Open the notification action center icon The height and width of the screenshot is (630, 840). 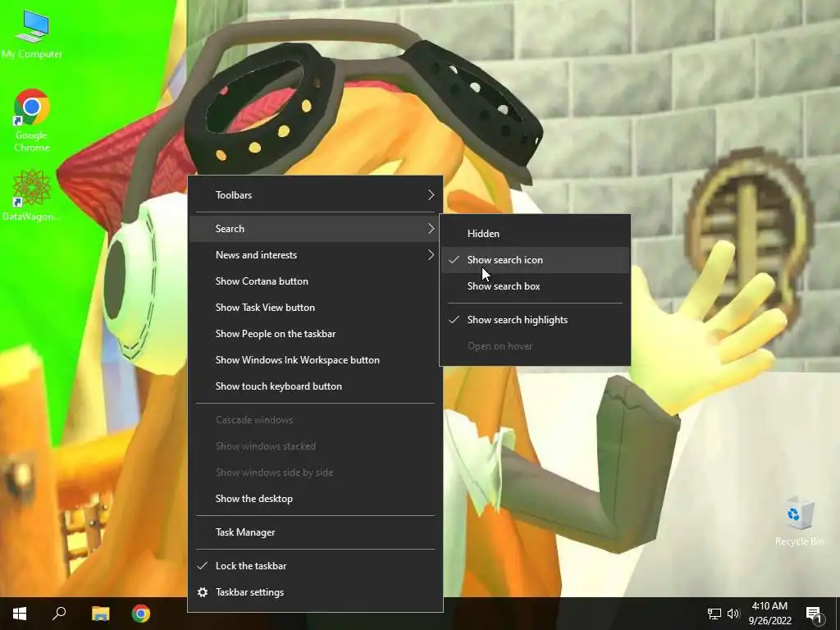point(814,614)
